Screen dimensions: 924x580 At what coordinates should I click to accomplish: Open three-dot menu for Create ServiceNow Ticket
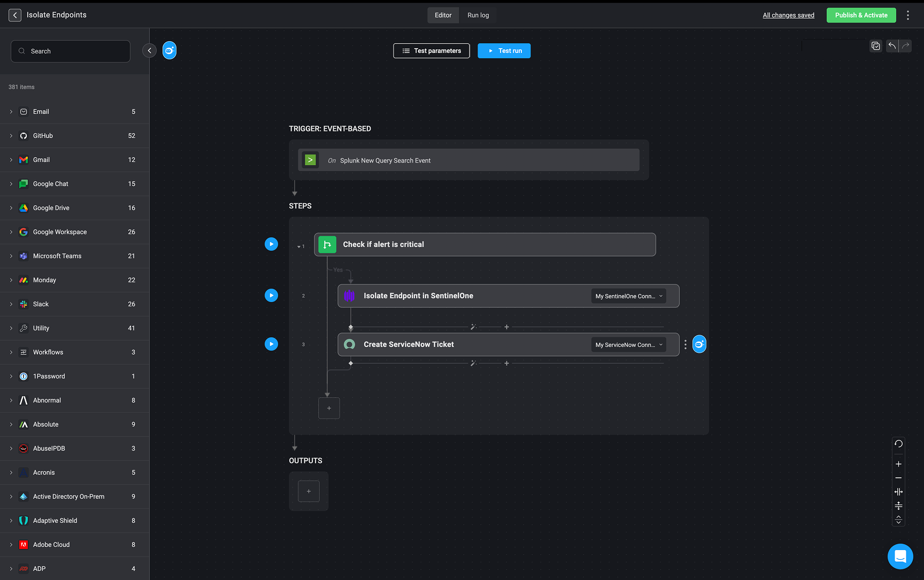pyautogui.click(x=686, y=345)
